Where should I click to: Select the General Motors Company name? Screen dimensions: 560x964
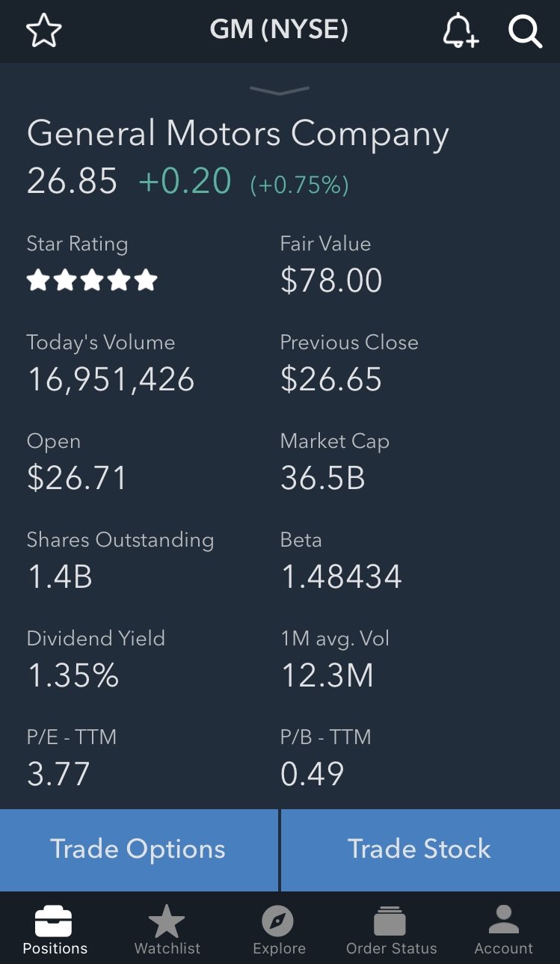[238, 134]
